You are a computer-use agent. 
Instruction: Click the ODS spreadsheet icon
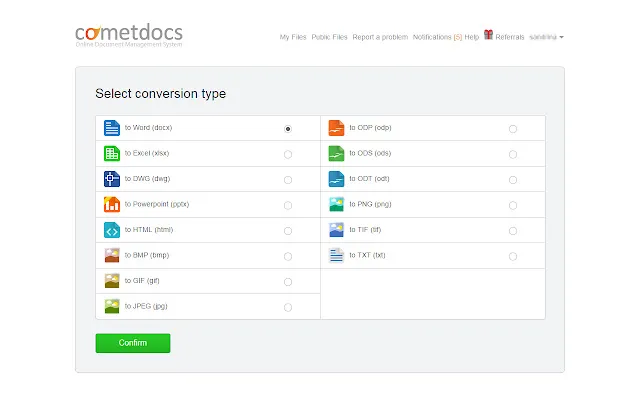pos(336,153)
